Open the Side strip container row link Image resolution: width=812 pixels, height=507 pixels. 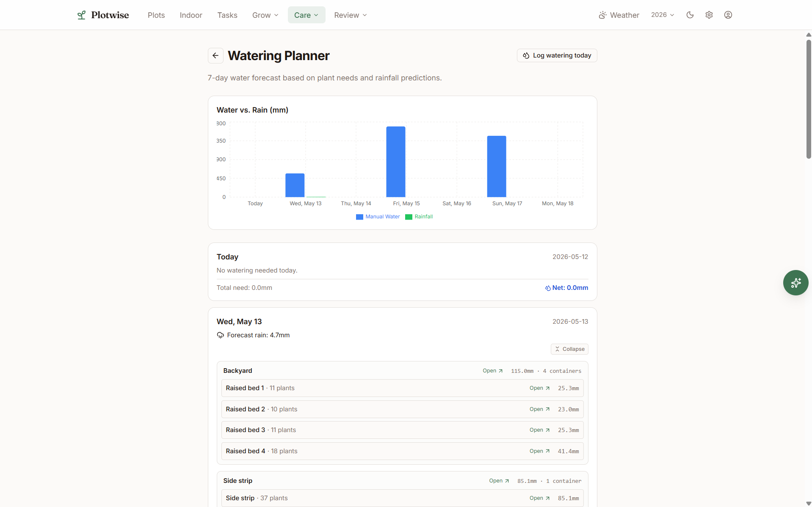coord(539,498)
